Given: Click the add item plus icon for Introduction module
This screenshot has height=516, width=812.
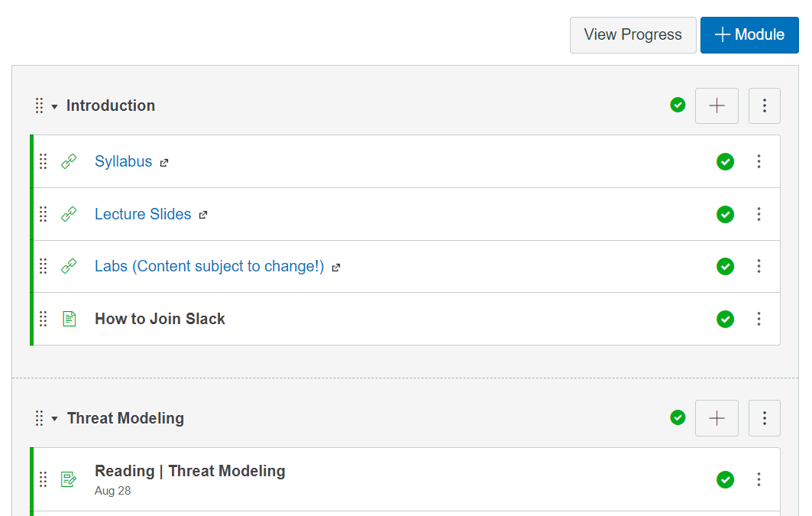Looking at the screenshot, I should (717, 105).
